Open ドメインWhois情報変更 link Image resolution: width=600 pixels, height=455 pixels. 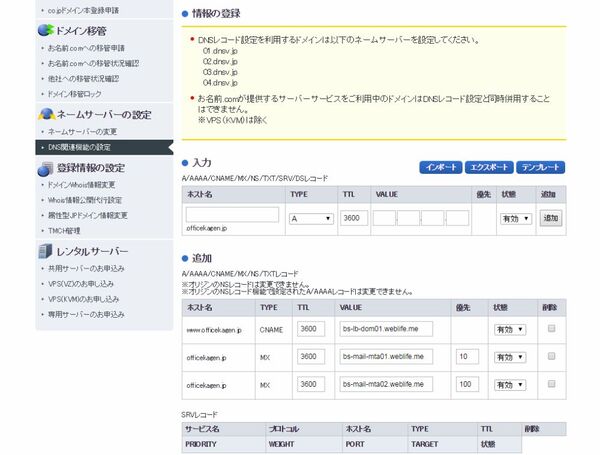(x=81, y=185)
